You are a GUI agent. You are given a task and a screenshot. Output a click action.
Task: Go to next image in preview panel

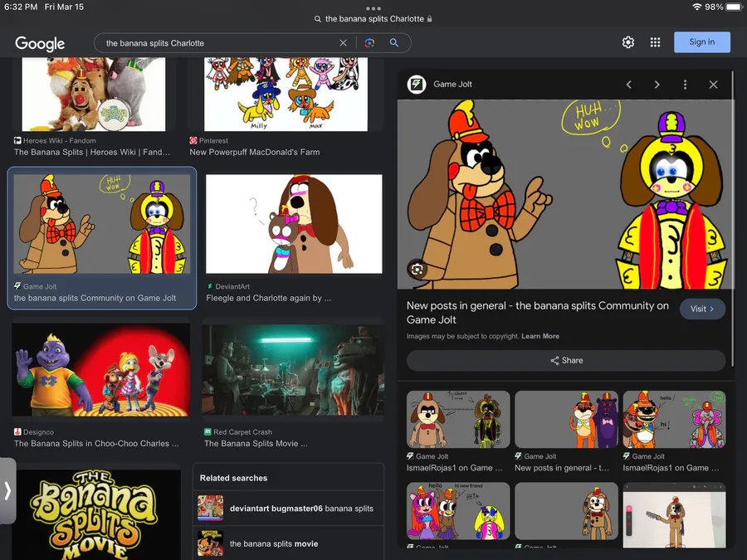pyautogui.click(x=657, y=85)
